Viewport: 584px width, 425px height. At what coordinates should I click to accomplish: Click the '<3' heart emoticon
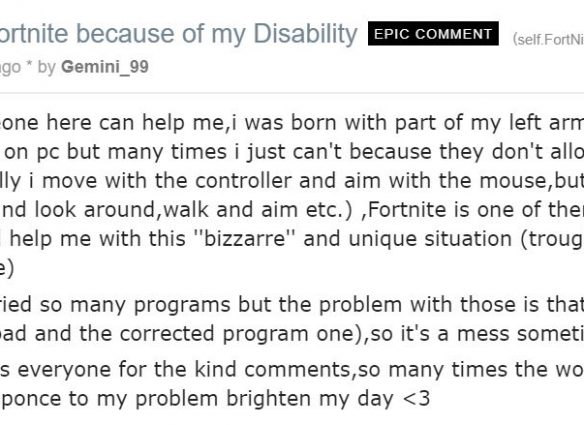click(416, 398)
